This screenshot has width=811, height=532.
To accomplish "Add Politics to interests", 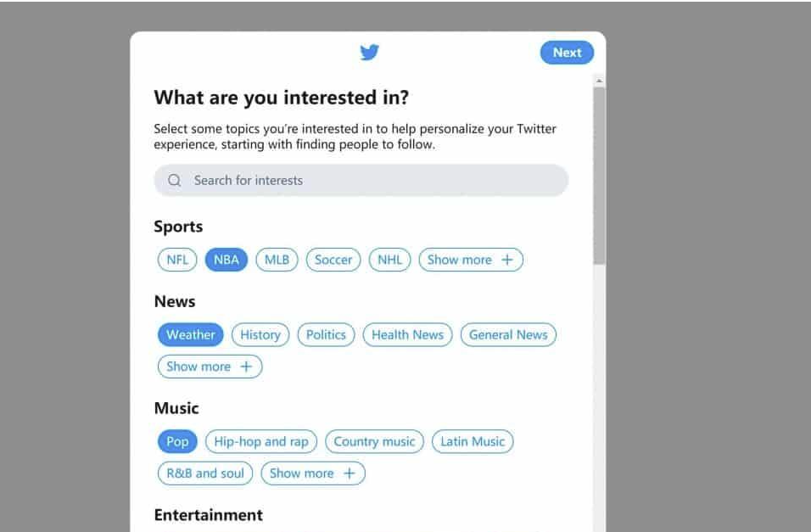I will point(326,334).
